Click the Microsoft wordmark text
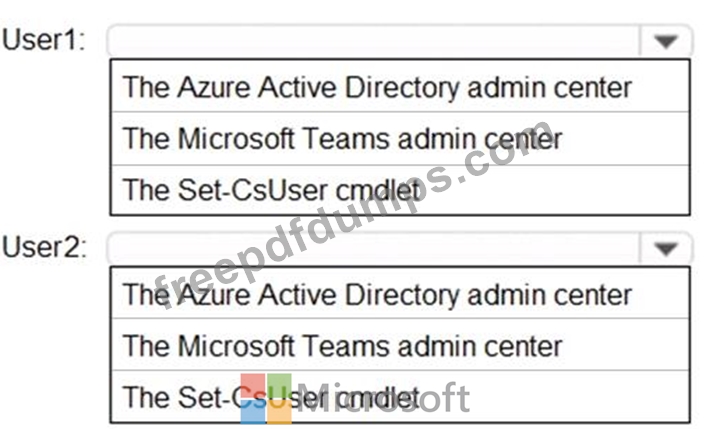Viewport: 712px width, 429px height. click(385, 399)
